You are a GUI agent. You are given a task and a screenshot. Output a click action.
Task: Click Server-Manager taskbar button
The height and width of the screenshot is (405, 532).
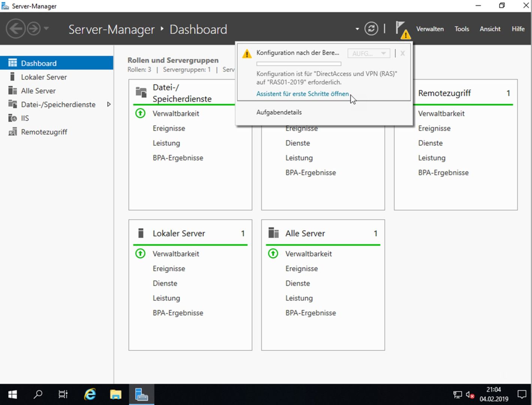[x=141, y=394]
